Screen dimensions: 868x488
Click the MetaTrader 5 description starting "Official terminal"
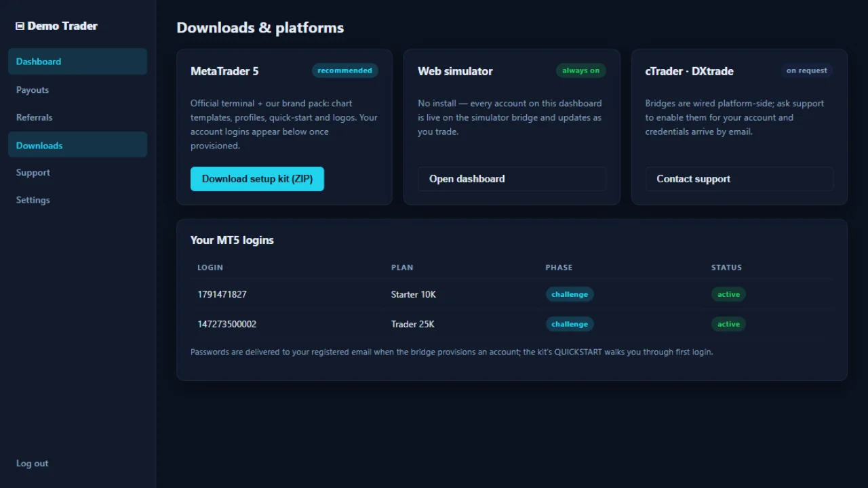(x=284, y=125)
